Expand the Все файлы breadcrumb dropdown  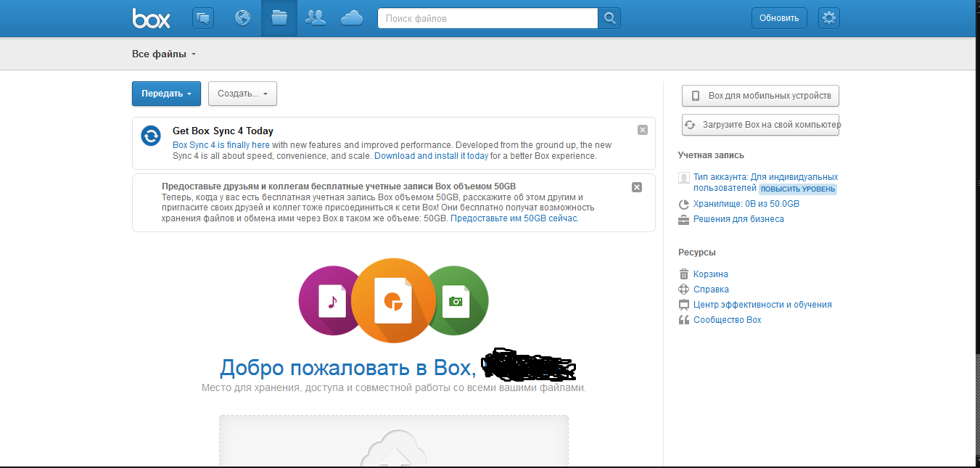pyautogui.click(x=164, y=54)
